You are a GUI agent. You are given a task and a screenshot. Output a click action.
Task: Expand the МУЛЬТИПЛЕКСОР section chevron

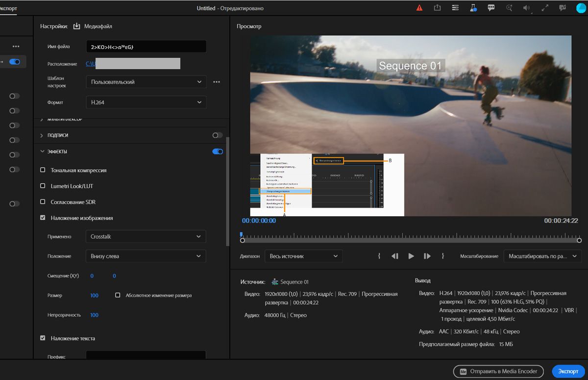coord(42,119)
